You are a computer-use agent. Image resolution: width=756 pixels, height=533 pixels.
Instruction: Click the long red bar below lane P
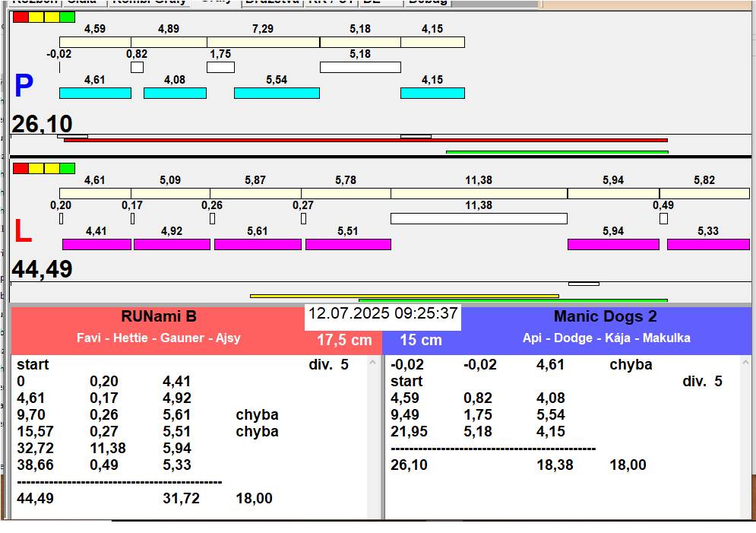(x=365, y=140)
